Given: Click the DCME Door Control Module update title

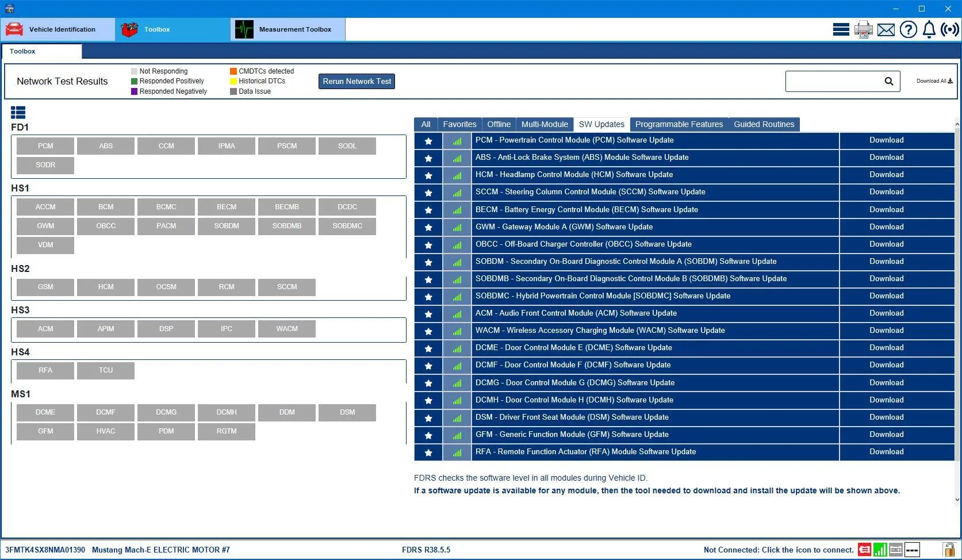Looking at the screenshot, I should [x=573, y=348].
